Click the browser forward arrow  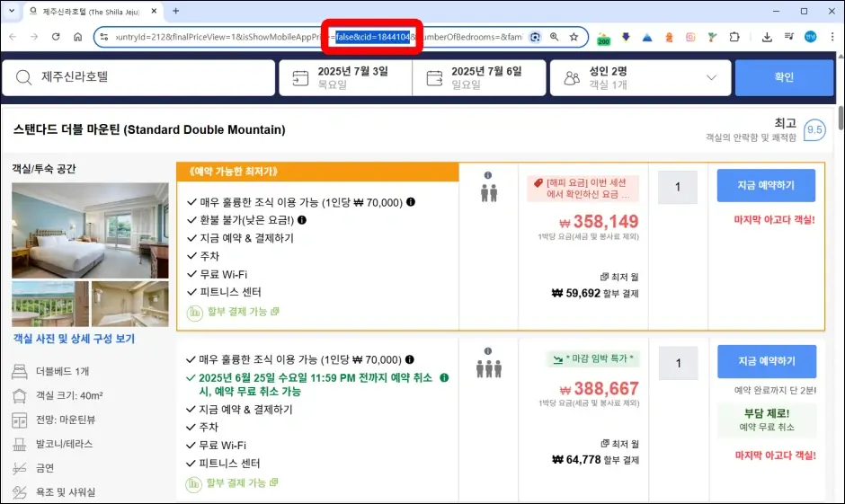point(34,37)
